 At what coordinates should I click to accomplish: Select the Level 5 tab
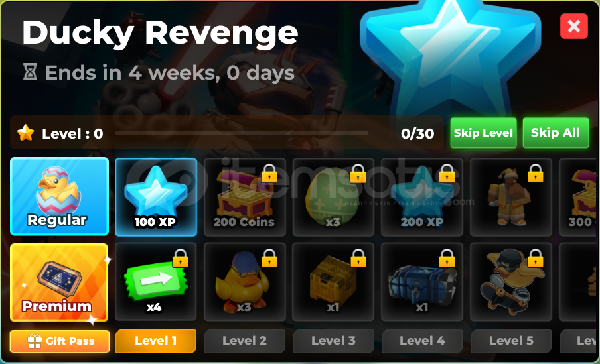[511, 341]
